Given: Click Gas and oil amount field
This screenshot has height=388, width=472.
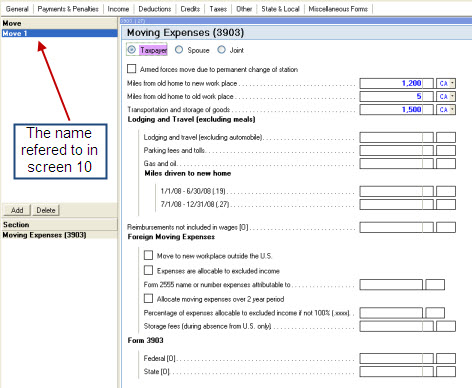Looking at the screenshot, I should 397,163.
